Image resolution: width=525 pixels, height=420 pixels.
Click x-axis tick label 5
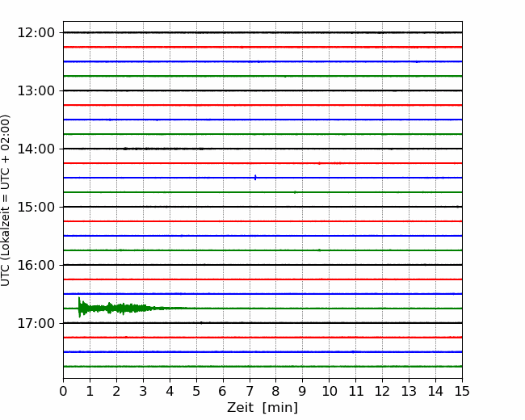coord(196,391)
